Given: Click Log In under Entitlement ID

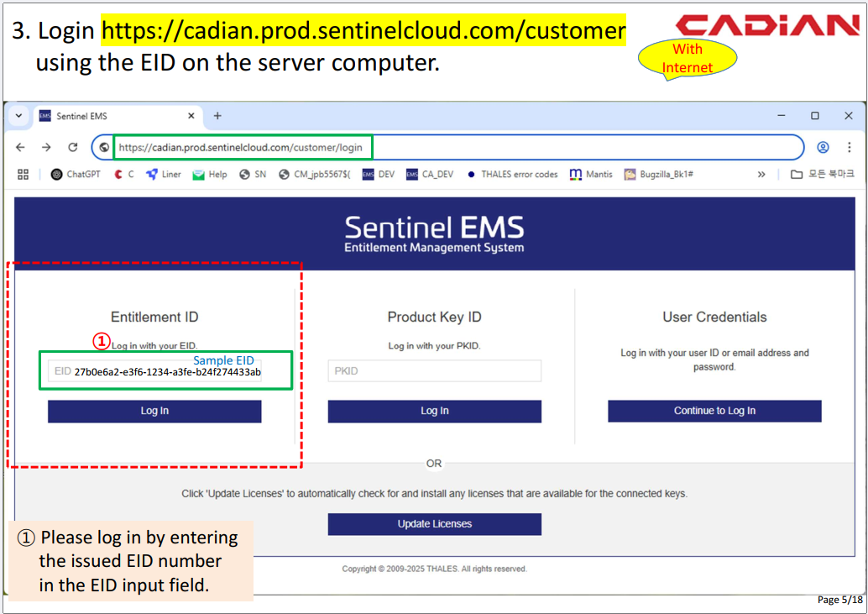Looking at the screenshot, I should click(x=154, y=411).
